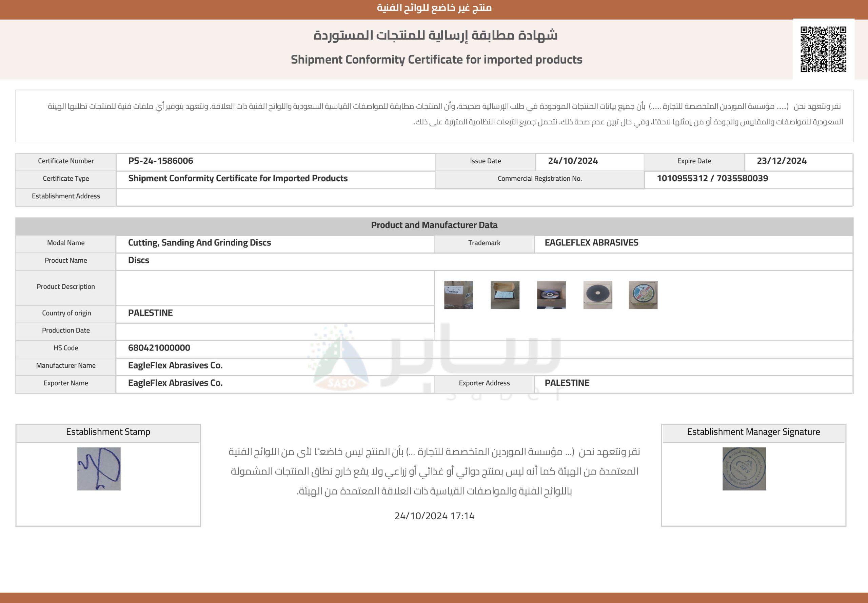
Task: Click the Expire Date label
Action: (x=694, y=161)
